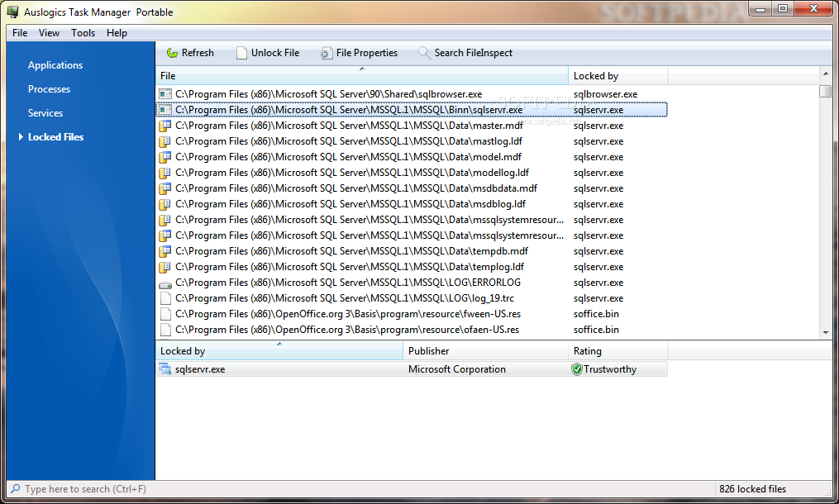Sort lower pane by Locked by header

pos(279,351)
